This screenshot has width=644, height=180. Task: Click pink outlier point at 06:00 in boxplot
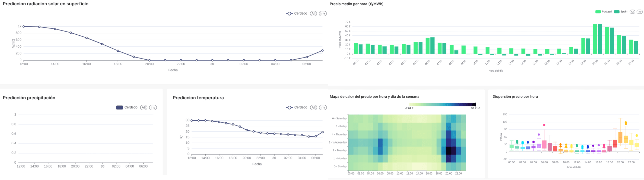(x=544, y=125)
